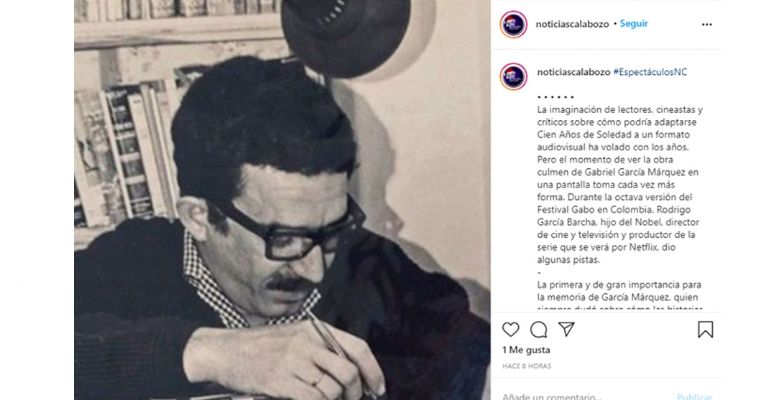The image size is (768, 400).
Task: Share the post with the paper plane icon
Action: coord(566,329)
